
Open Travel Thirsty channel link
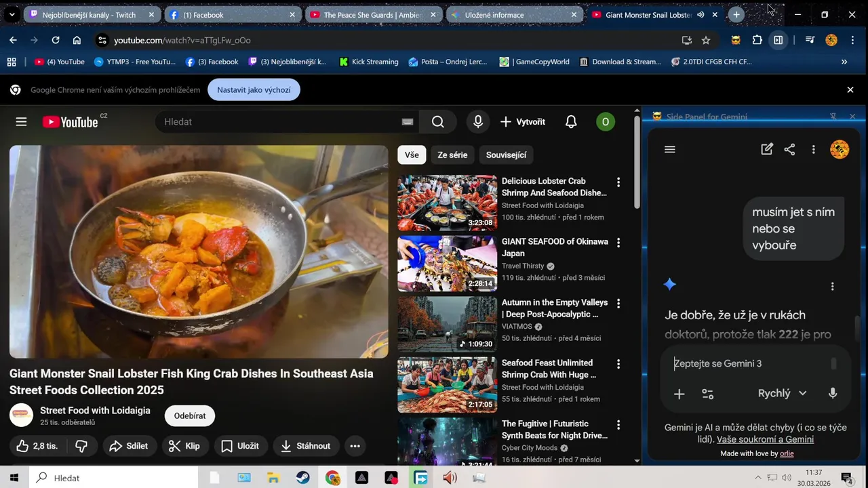(523, 266)
